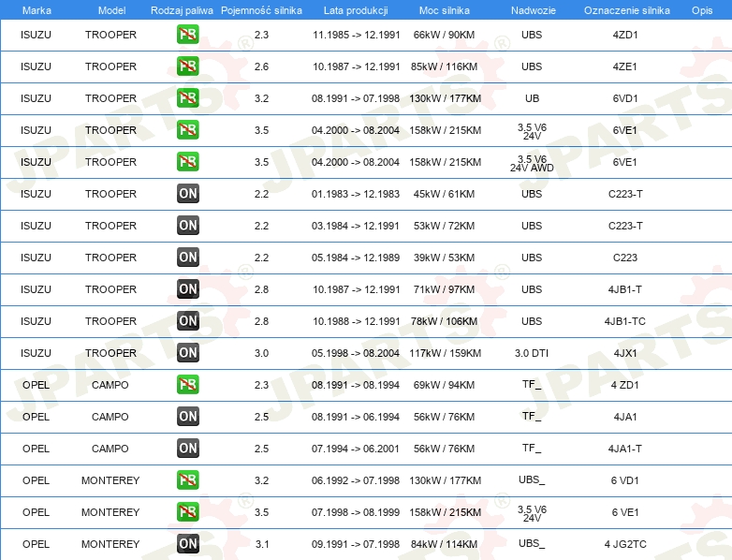Click power value 117kW / 159KM
Screen dimensions: 732x560
(445, 353)
